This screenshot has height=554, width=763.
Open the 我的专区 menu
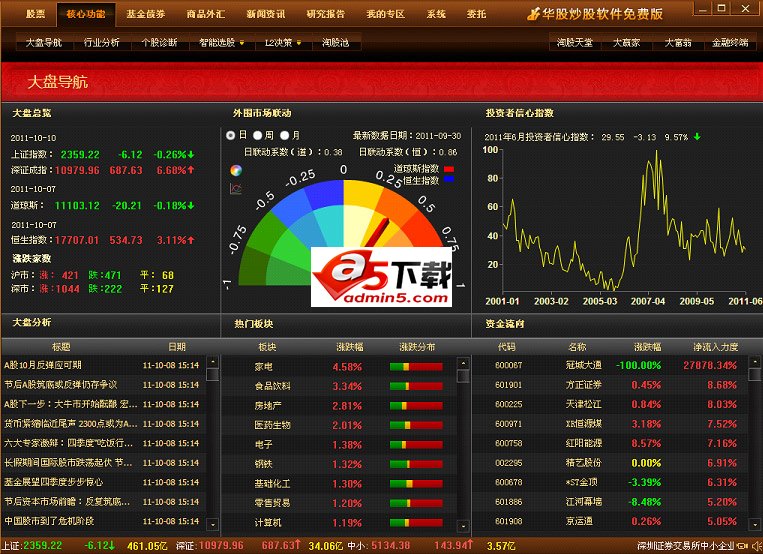click(385, 14)
